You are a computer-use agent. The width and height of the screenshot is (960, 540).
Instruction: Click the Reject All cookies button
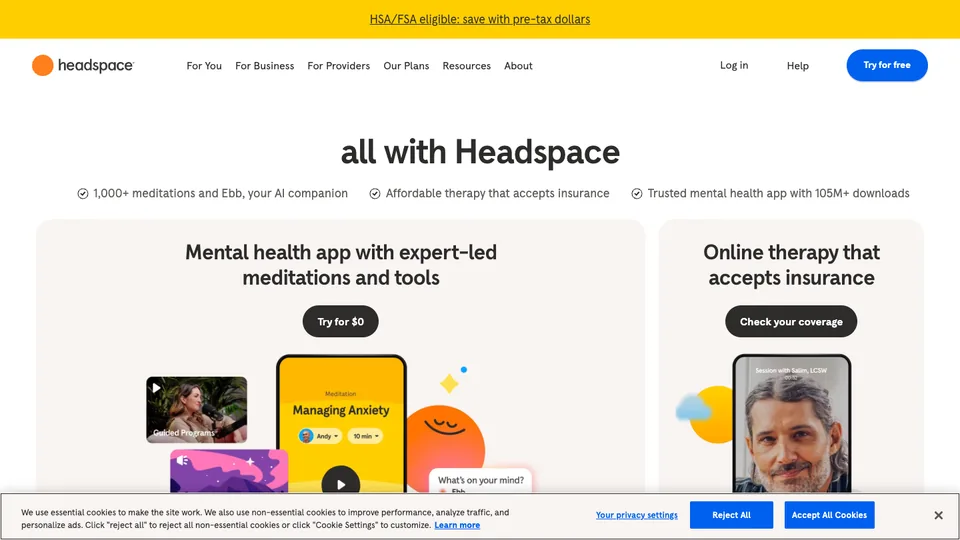point(731,515)
